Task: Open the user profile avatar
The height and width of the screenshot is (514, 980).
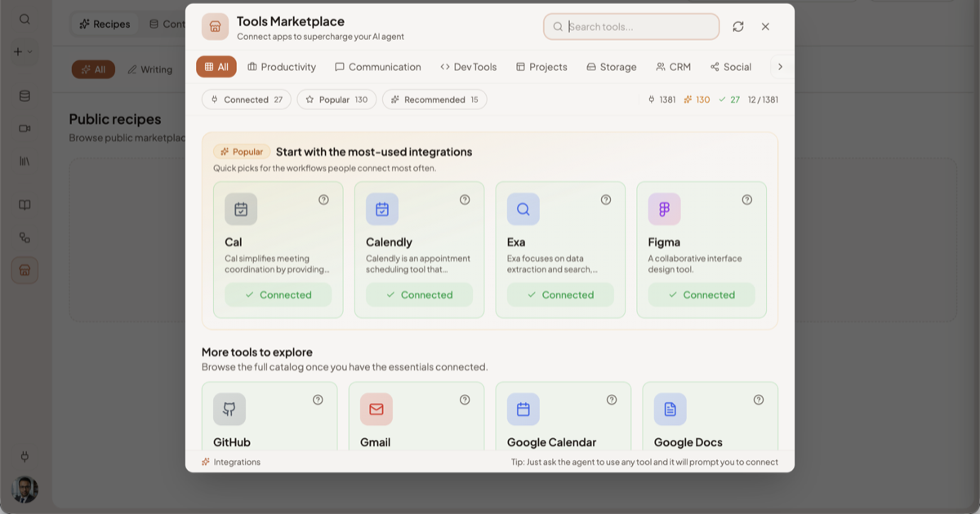Action: 24,490
